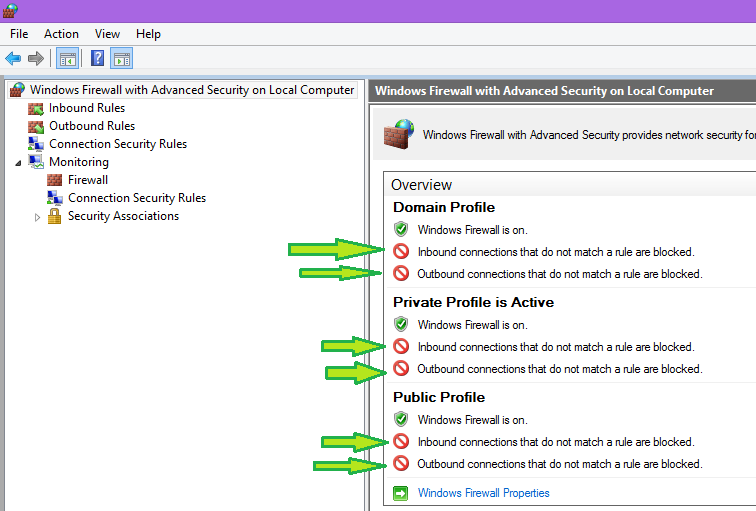The width and height of the screenshot is (756, 511).
Task: Select Inbound Rules in the tree
Action: point(87,108)
